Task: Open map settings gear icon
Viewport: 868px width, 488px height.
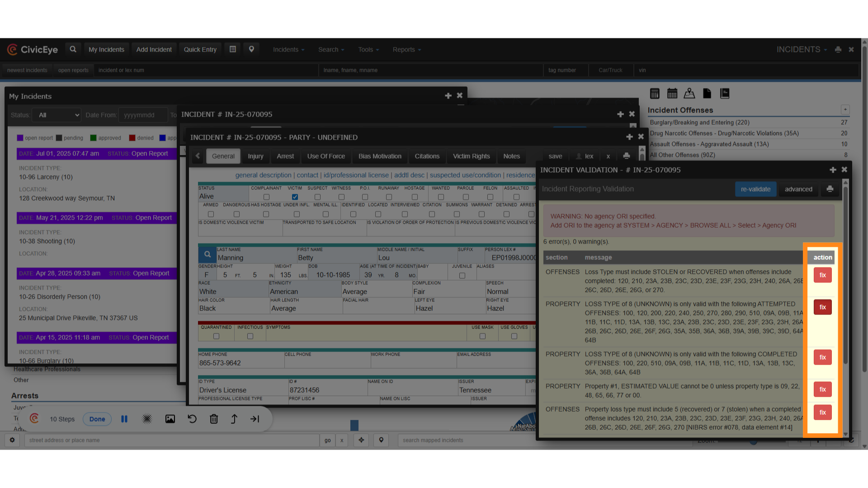Action: pyautogui.click(x=12, y=440)
